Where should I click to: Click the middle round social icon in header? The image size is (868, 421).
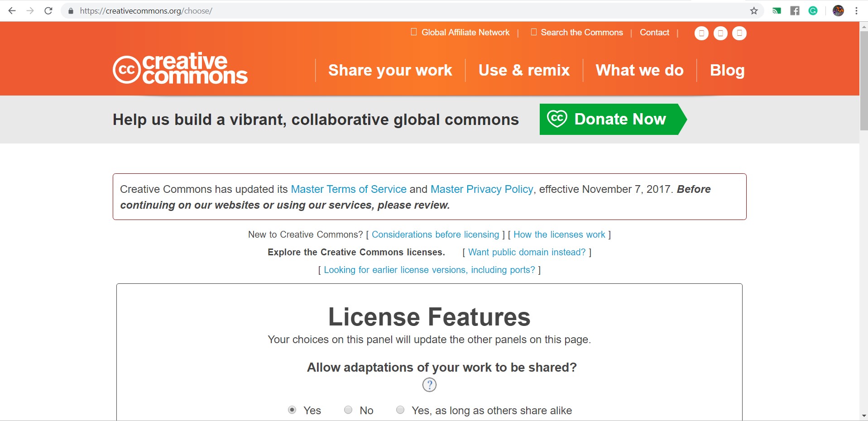point(720,33)
